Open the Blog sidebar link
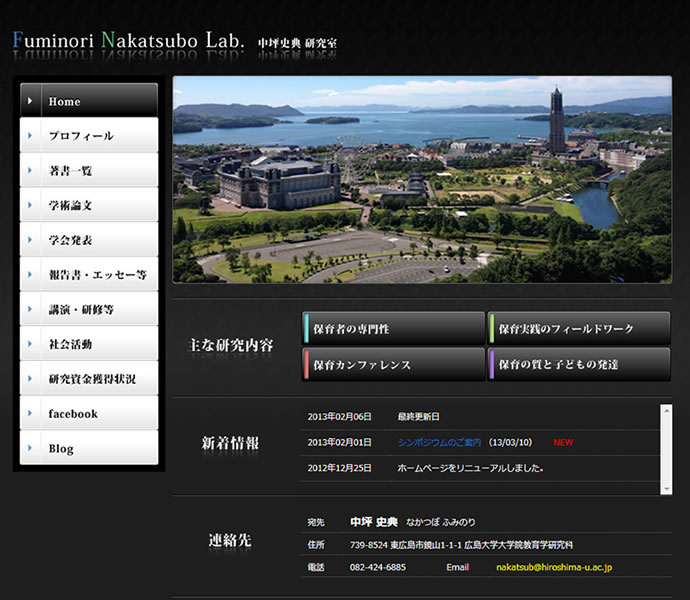This screenshot has height=600, width=690. click(89, 449)
